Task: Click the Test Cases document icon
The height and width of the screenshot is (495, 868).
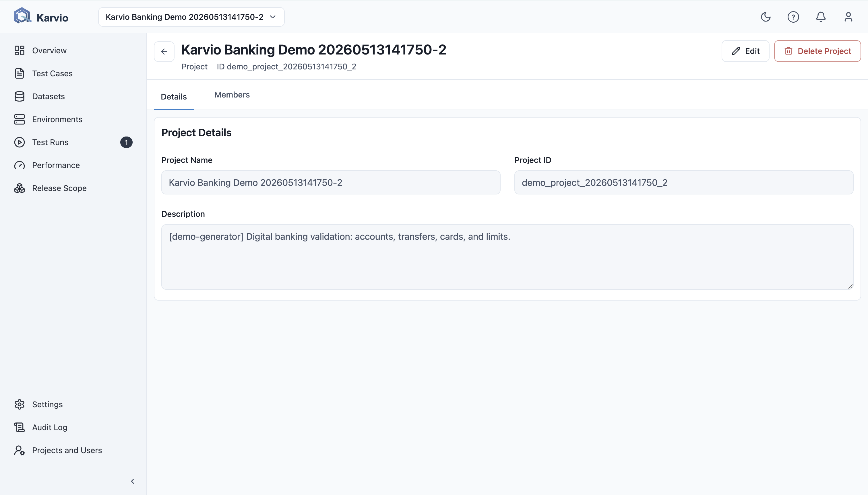Action: tap(20, 73)
